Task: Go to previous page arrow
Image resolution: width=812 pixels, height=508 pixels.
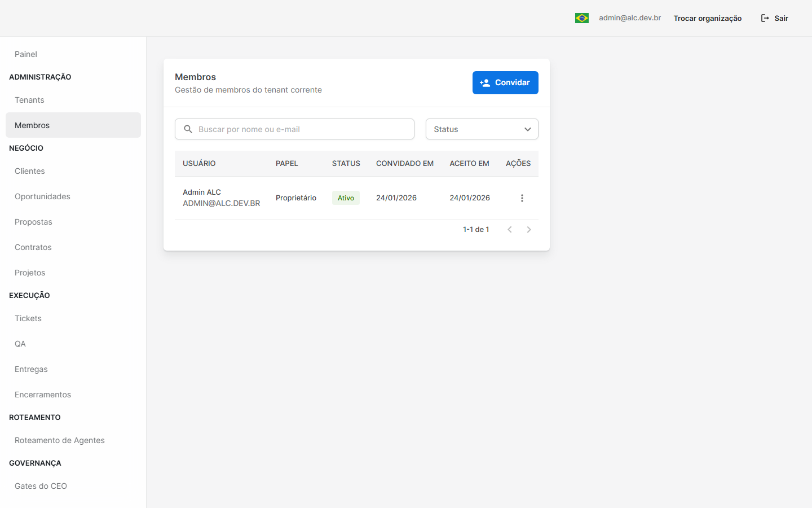Action: pos(510,230)
